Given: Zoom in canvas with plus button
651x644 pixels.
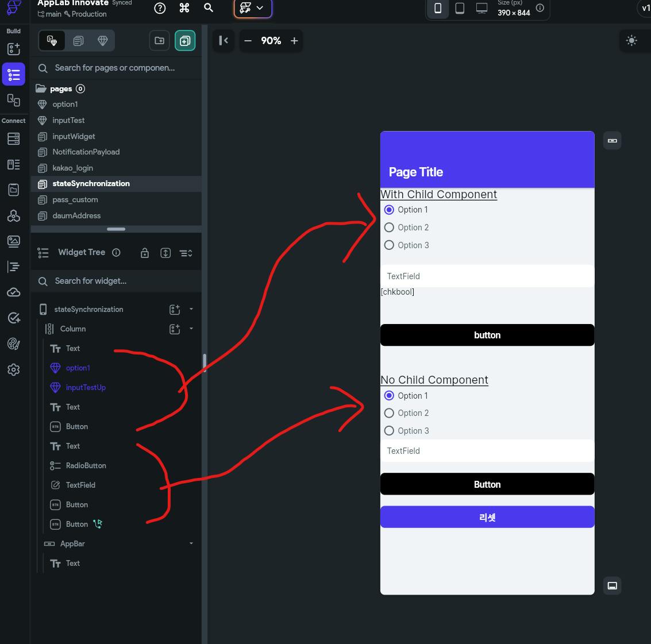Looking at the screenshot, I should [x=294, y=41].
